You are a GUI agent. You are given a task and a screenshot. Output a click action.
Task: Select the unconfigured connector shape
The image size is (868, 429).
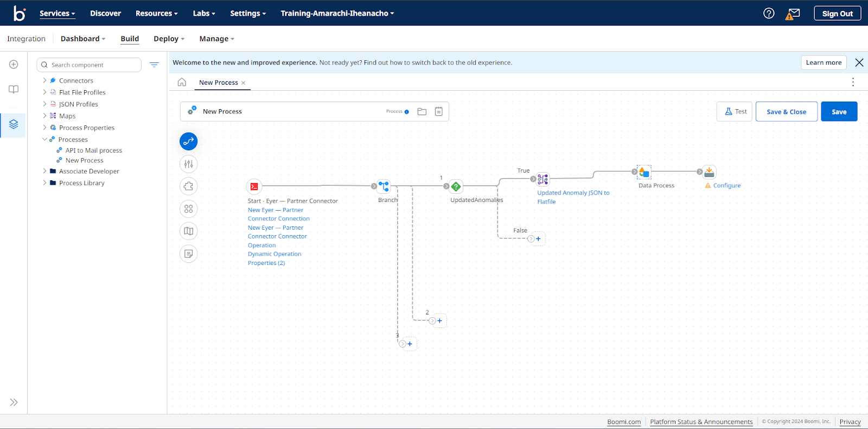(x=709, y=172)
